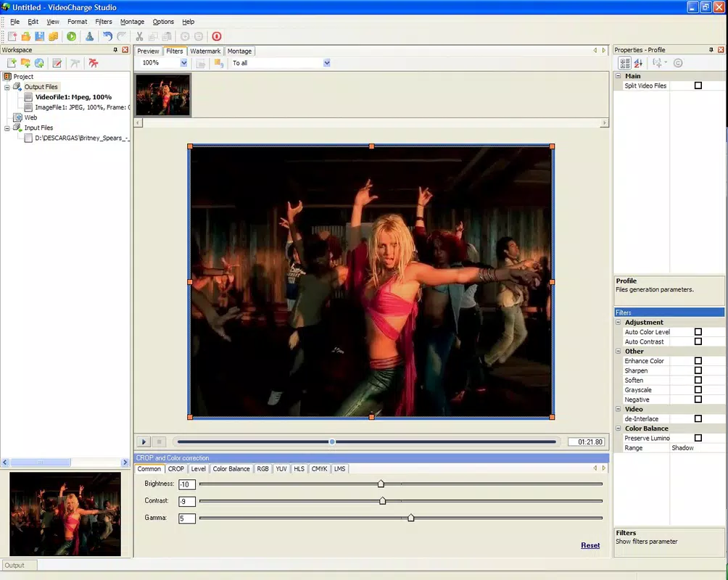Click the scissors Cut icon
Viewport: 728px width, 580px height.
tap(139, 36)
